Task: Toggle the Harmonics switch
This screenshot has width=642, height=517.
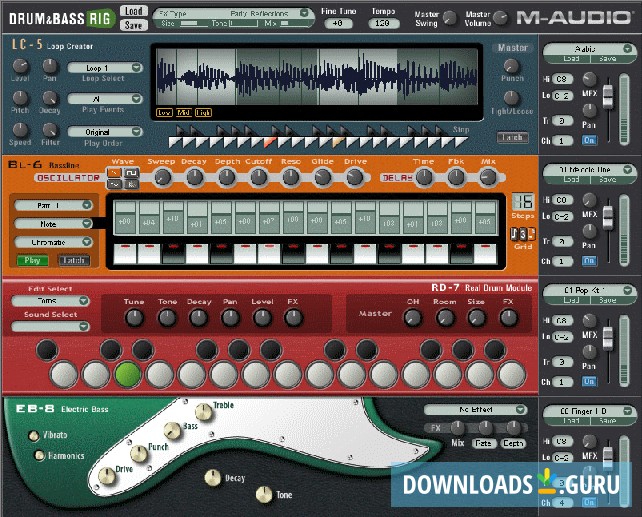Action: pos(39,455)
